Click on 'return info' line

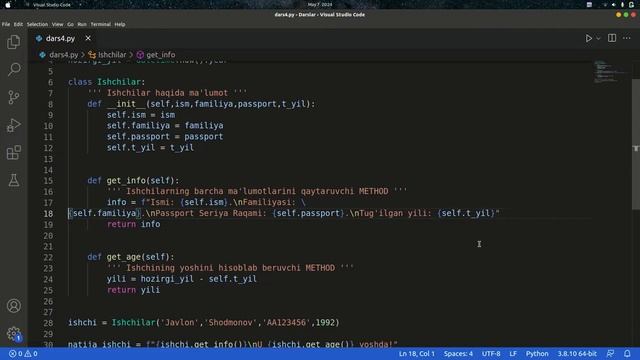pyautogui.click(x=133, y=224)
